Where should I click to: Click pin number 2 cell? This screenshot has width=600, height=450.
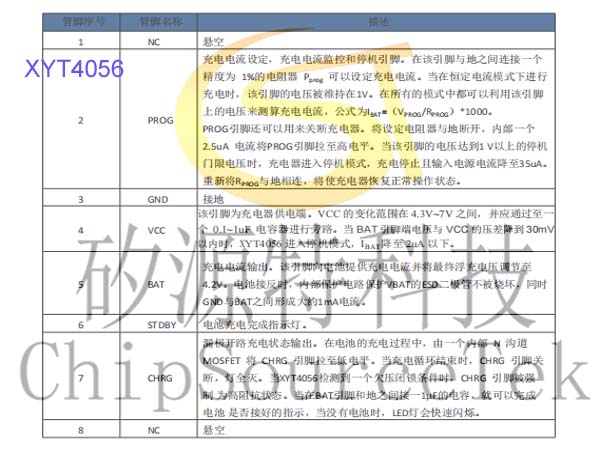pyautogui.click(x=81, y=121)
